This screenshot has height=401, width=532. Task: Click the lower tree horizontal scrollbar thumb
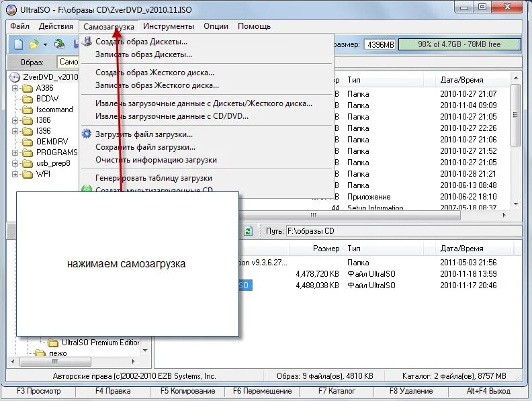point(55,361)
